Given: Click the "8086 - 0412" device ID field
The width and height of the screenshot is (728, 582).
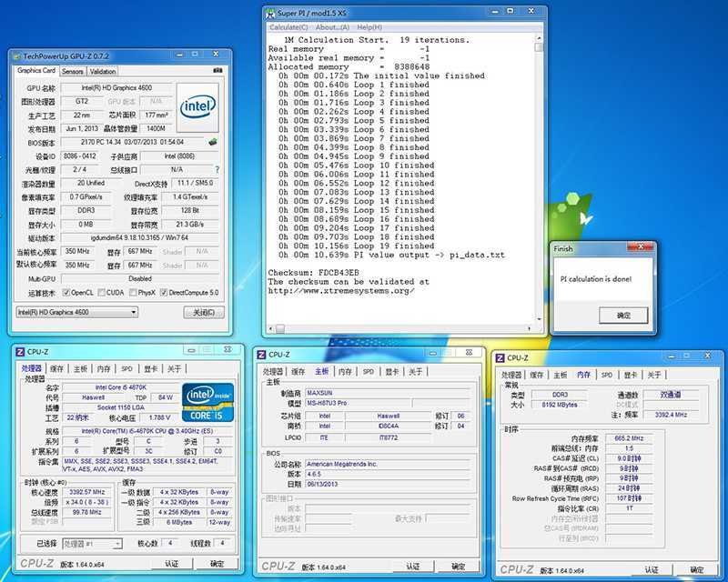Looking at the screenshot, I should [x=80, y=156].
